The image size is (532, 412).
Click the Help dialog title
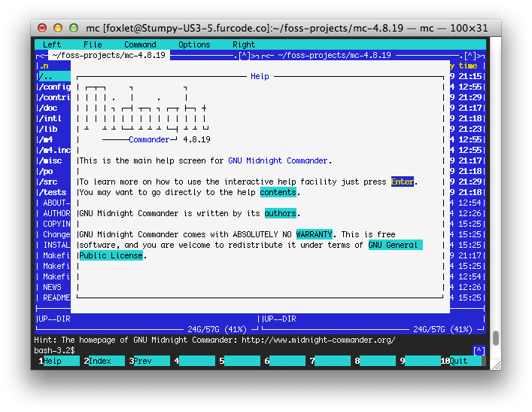(x=260, y=76)
